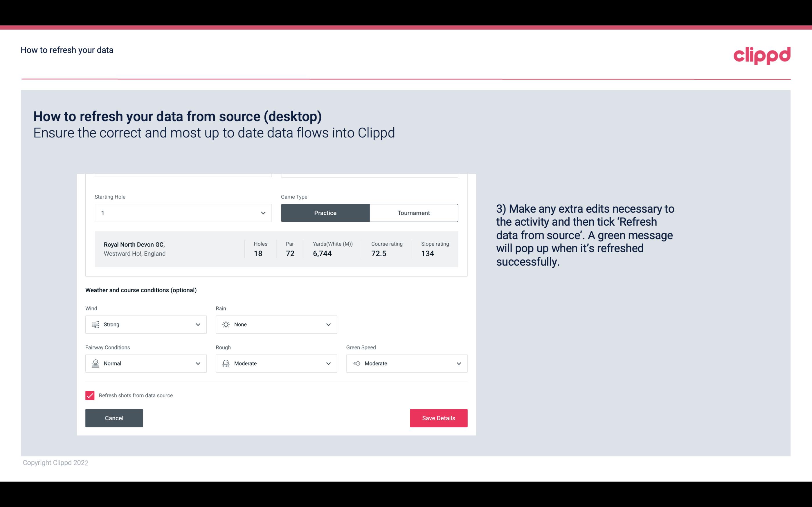Click the Save Details button
This screenshot has width=812, height=507.
(438, 418)
